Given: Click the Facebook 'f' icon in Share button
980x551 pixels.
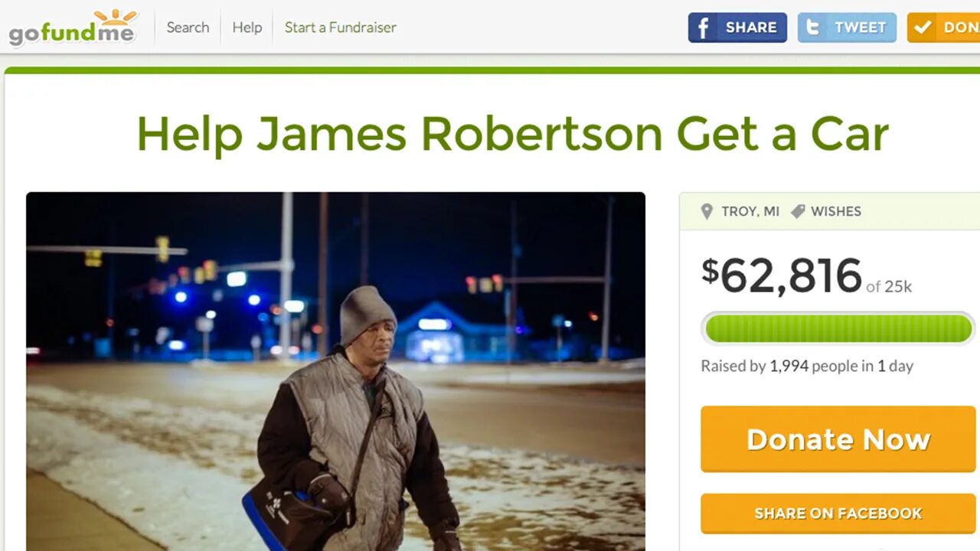Looking at the screenshot, I should [x=703, y=28].
